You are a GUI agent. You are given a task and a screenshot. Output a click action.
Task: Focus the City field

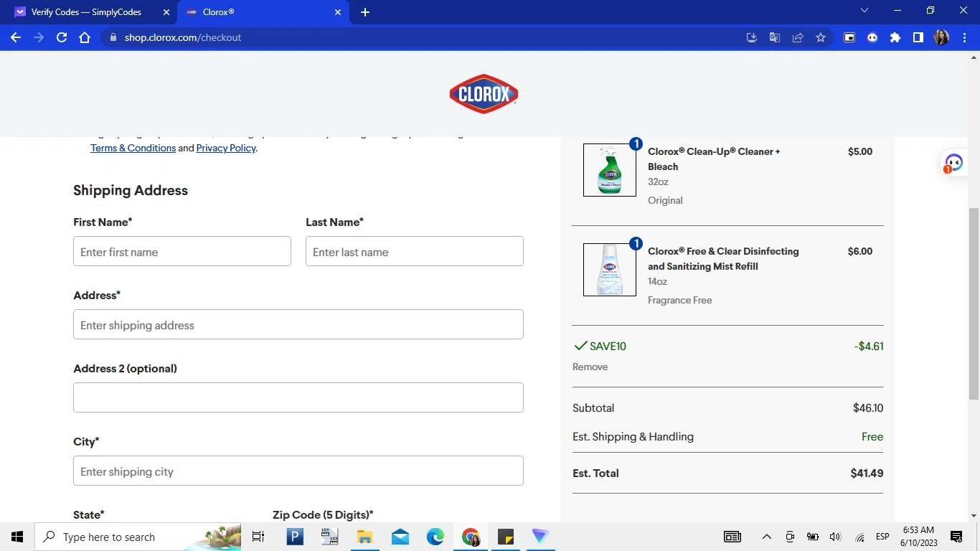tap(298, 471)
